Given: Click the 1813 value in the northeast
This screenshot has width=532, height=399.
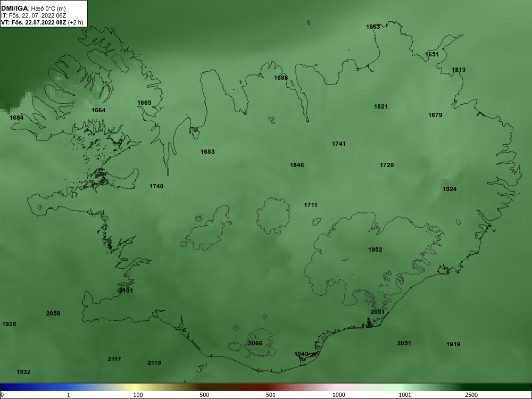Looking at the screenshot, I should click(x=459, y=70).
